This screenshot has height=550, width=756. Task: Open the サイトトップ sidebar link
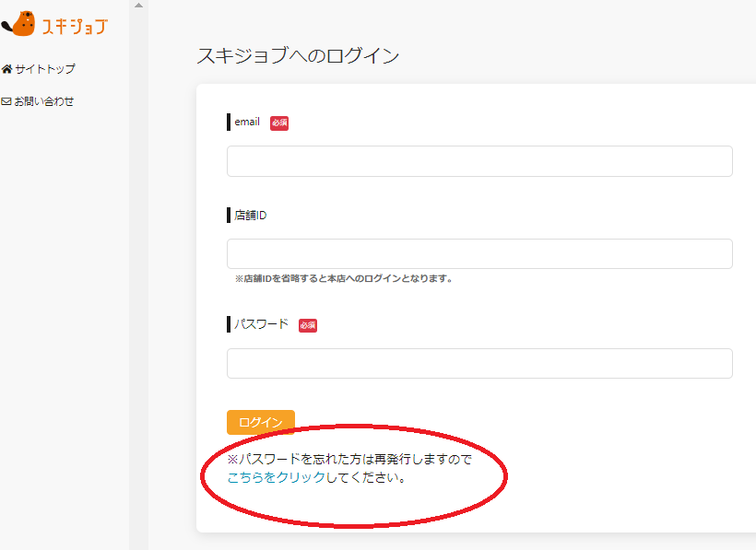[39, 69]
